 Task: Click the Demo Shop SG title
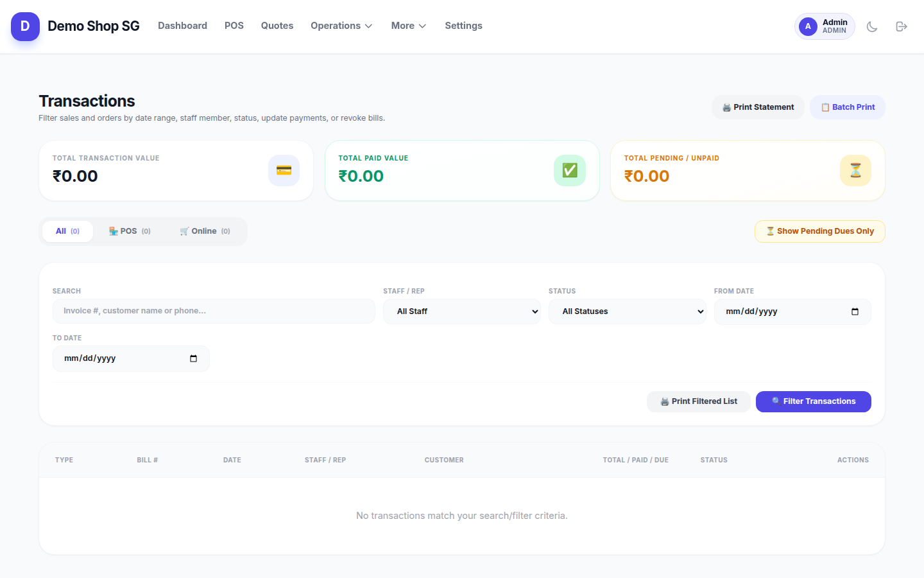pyautogui.click(x=94, y=26)
